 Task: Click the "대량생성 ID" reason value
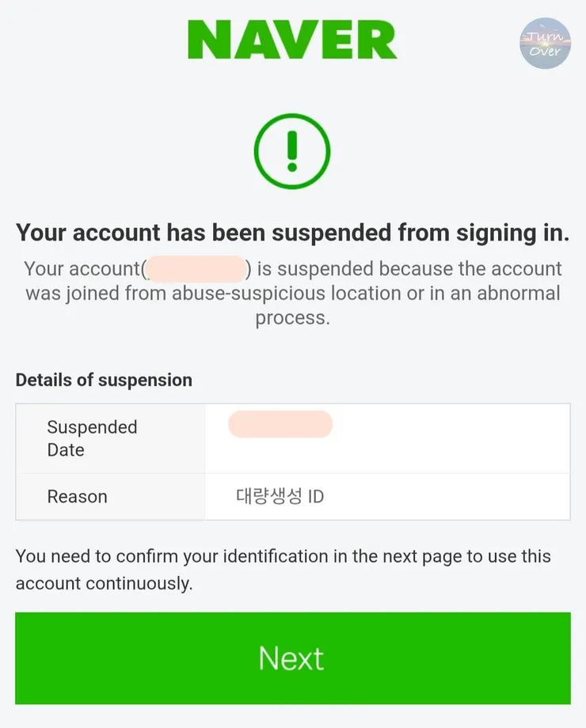(x=280, y=497)
